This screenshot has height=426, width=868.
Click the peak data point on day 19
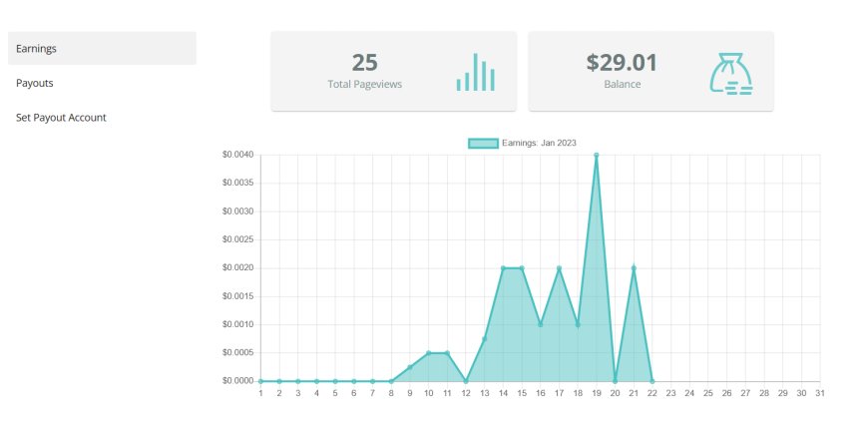pyautogui.click(x=597, y=155)
